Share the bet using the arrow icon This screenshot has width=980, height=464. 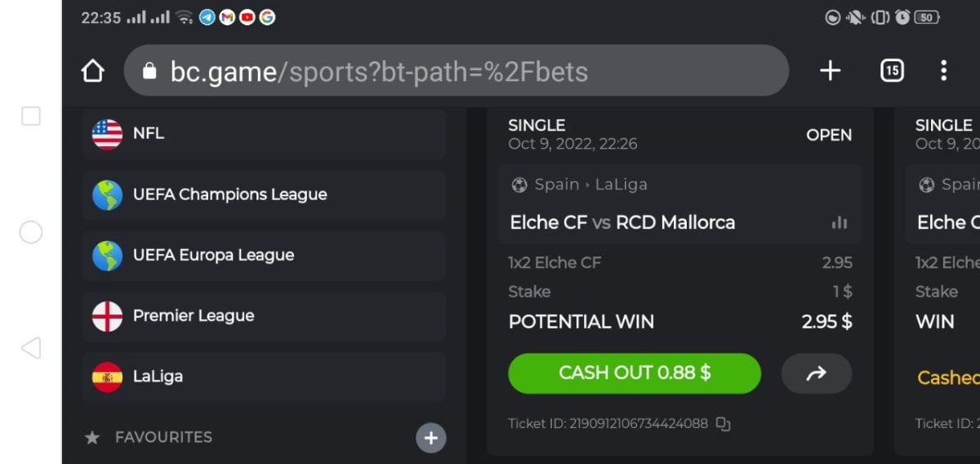(x=816, y=373)
